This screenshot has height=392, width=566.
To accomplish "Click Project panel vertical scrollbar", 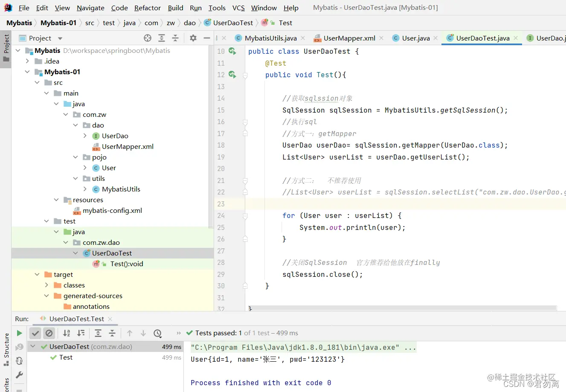I will [x=210, y=136].
